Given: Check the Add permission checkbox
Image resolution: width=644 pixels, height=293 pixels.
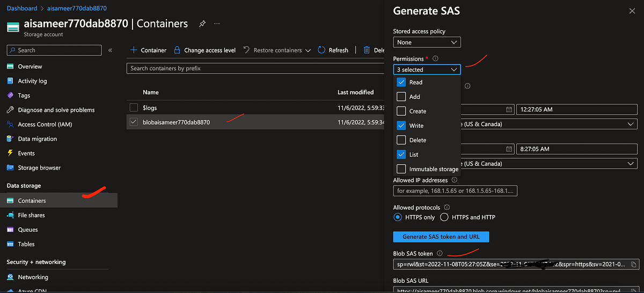Looking at the screenshot, I should pos(401,97).
